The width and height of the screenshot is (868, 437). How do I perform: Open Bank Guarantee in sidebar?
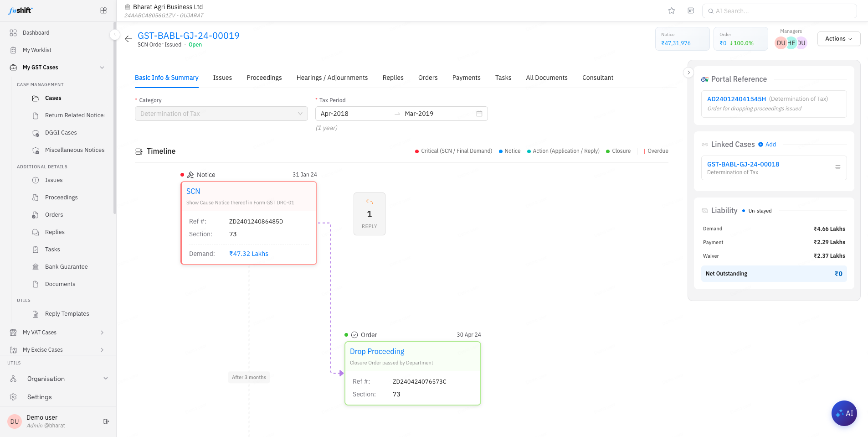(67, 267)
